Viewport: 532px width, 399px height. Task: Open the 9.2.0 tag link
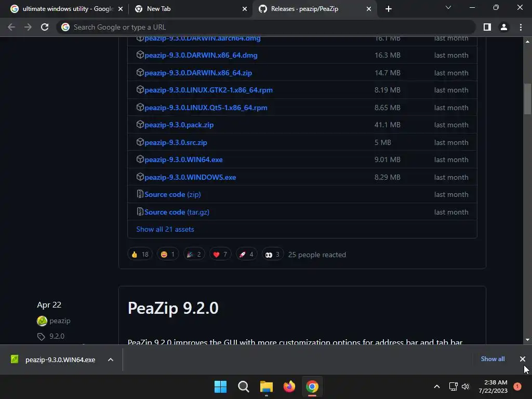click(57, 336)
